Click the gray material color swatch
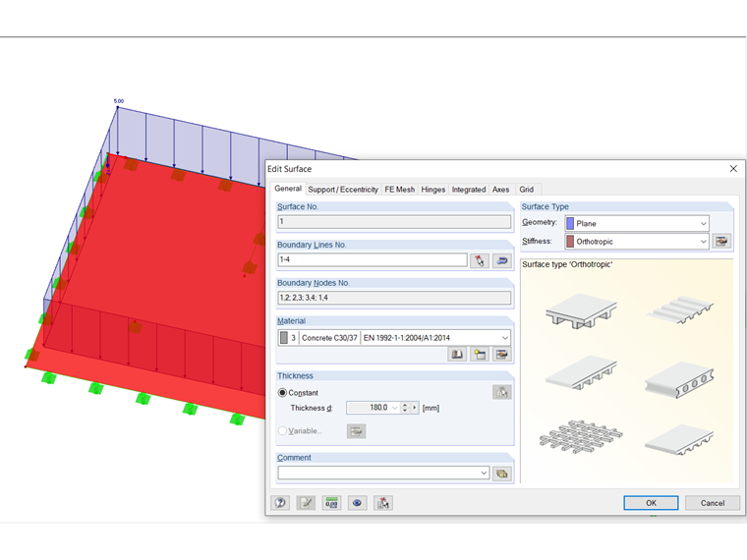747x560 pixels. pyautogui.click(x=284, y=338)
